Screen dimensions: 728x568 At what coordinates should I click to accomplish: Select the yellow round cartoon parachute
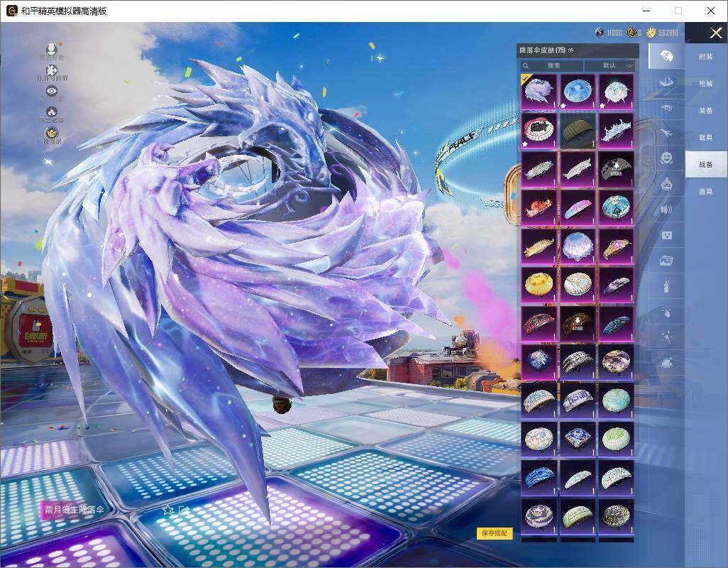click(x=539, y=285)
